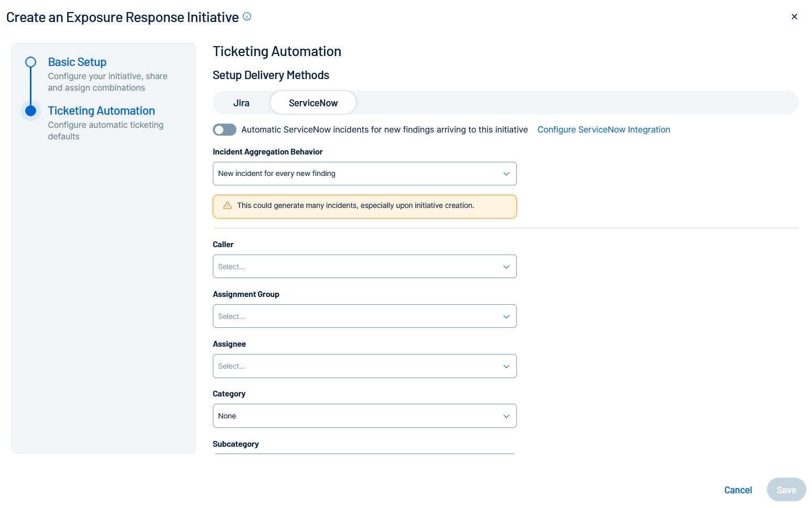Open Configure ServiceNow Integration link

point(603,130)
